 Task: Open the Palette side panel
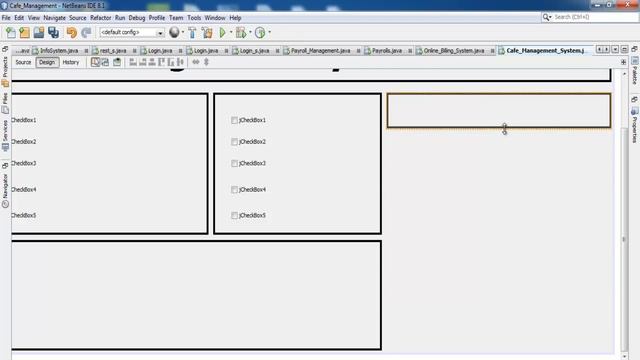[635, 71]
